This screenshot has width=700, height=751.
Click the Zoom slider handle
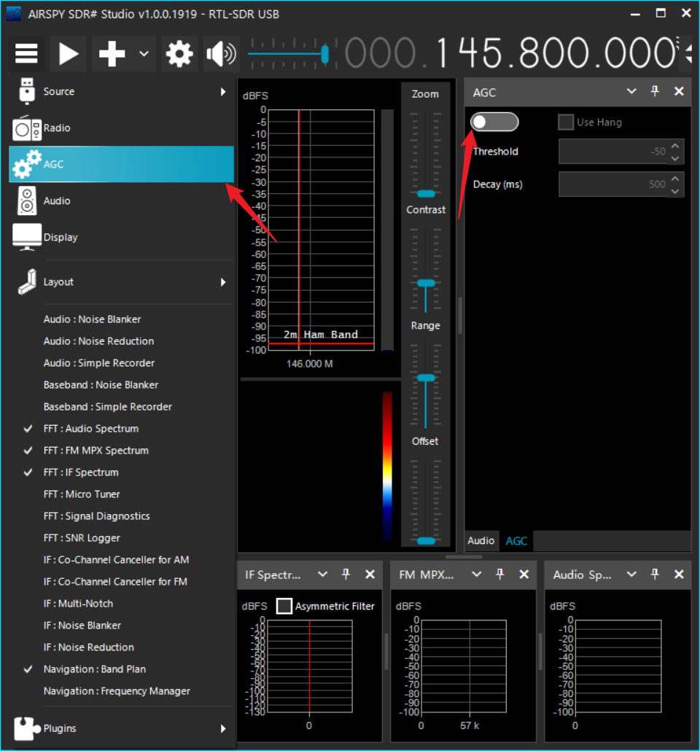(x=426, y=193)
